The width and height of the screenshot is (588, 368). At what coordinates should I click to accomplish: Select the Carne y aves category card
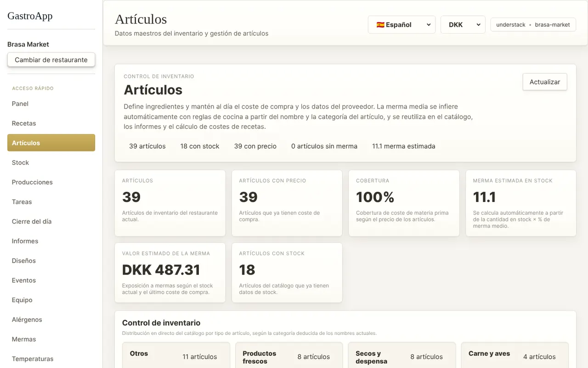click(515, 355)
